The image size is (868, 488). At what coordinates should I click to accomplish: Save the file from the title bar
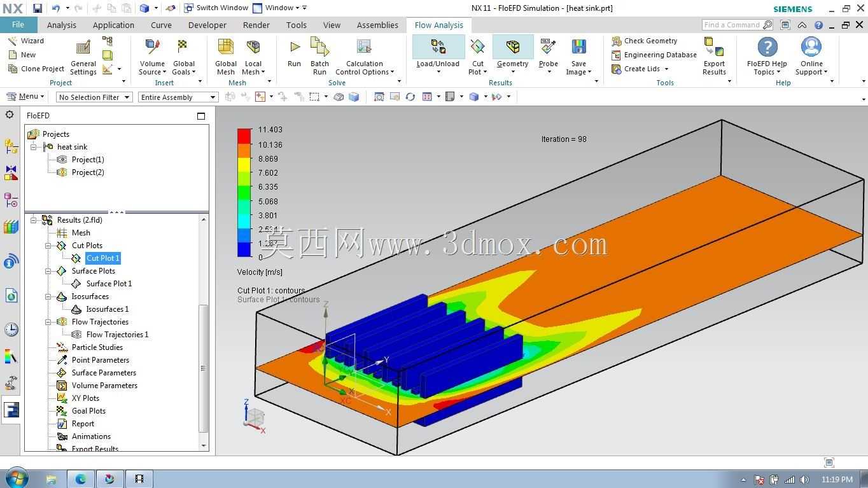37,8
